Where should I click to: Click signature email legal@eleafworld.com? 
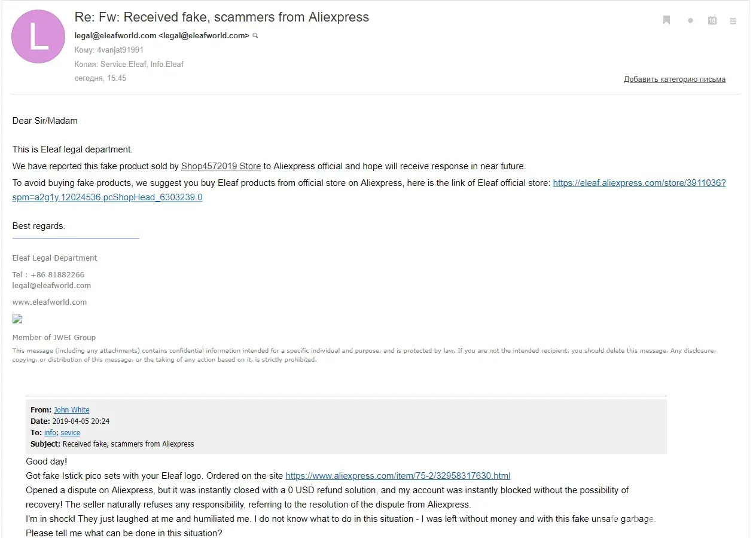coord(52,286)
